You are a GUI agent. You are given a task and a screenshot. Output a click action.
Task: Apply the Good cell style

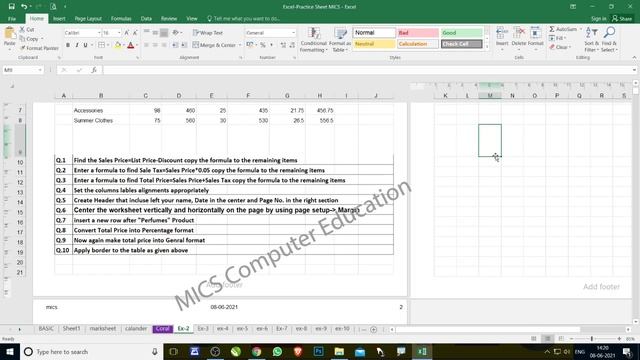(x=461, y=33)
